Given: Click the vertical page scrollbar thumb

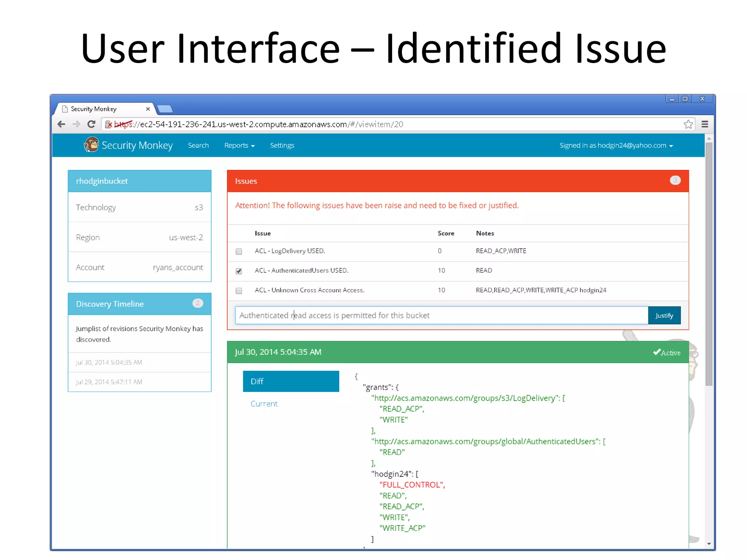Looking at the screenshot, I should (709, 262).
